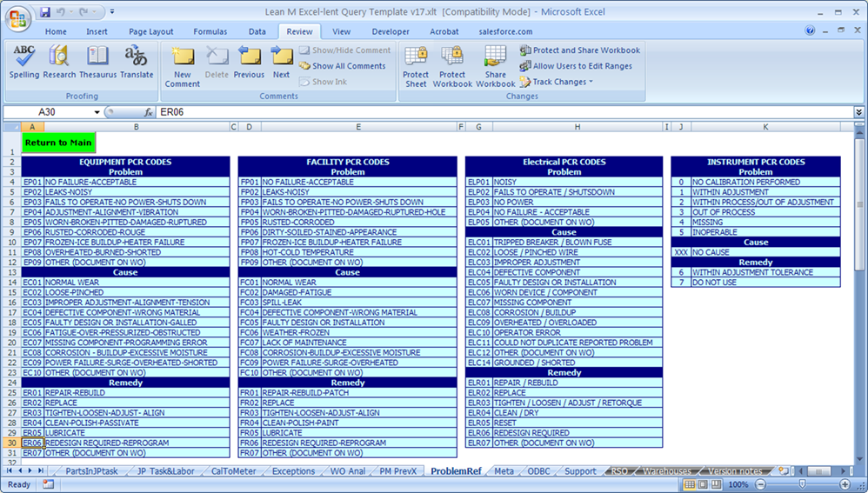868x493 pixels.
Task: Select 'ELC10 OPERATOR ERROR' cell
Action: tap(578, 332)
